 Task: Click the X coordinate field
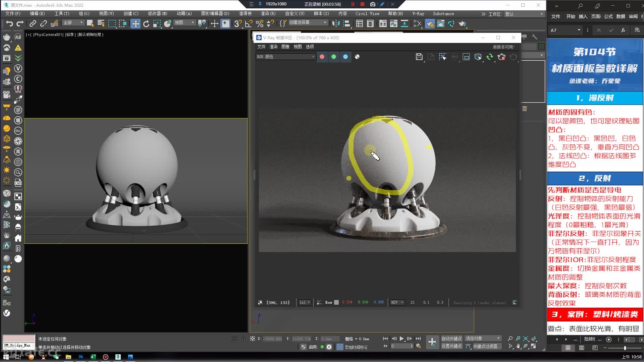point(272,339)
